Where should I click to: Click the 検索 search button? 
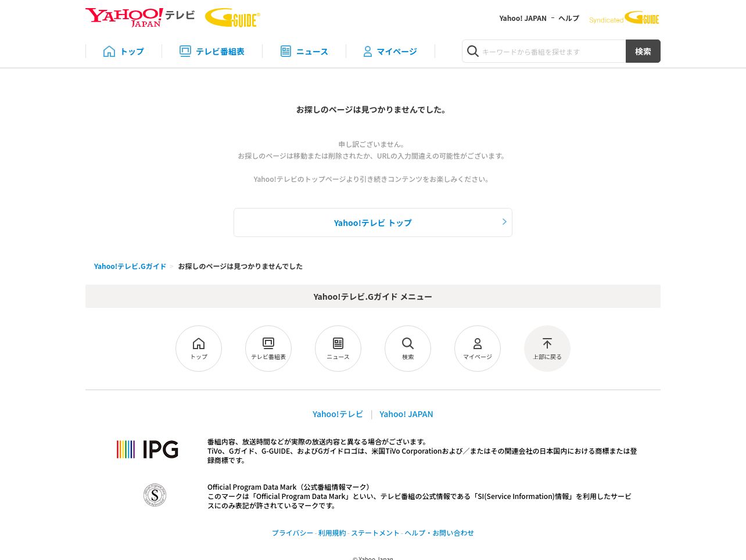(643, 51)
